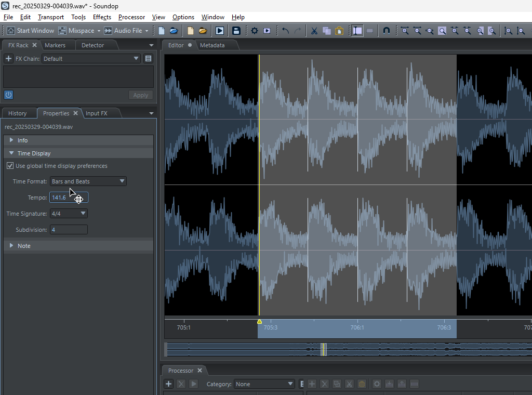Uncheck Use global time display preferences

[10, 166]
